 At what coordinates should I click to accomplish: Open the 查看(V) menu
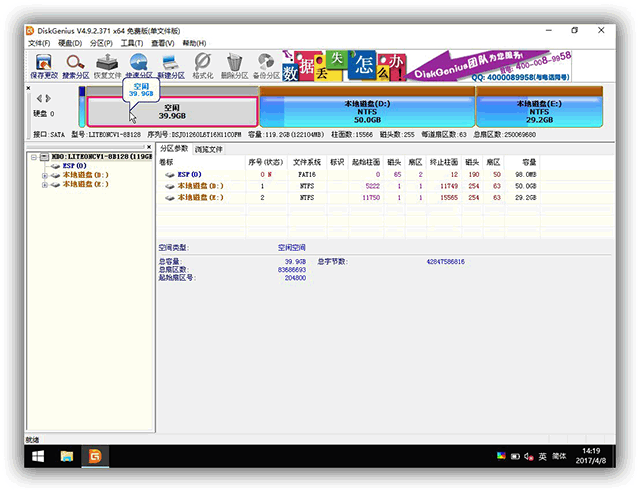click(163, 43)
